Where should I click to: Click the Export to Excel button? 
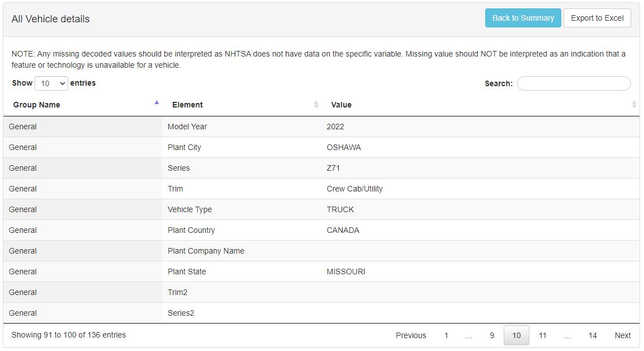[x=597, y=18]
